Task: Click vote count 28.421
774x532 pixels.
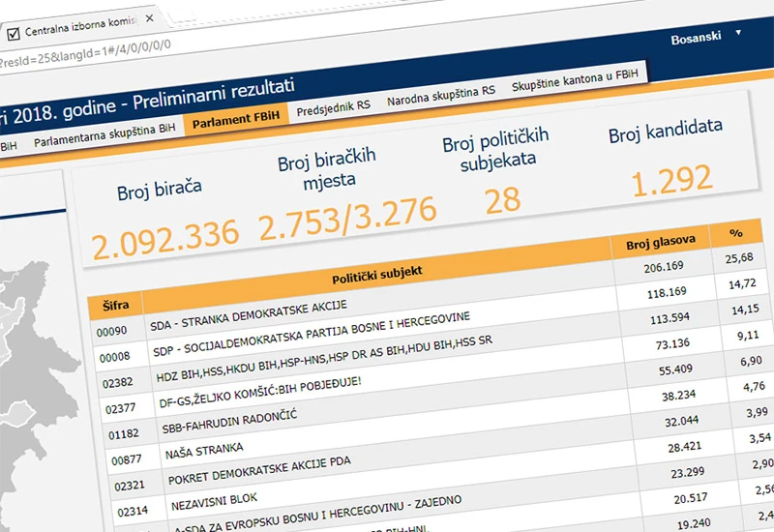Action: click(x=685, y=447)
